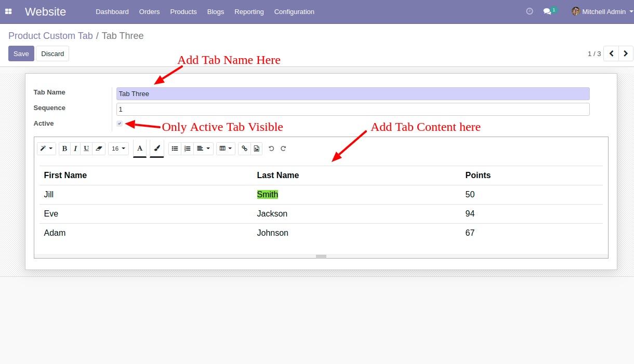The image size is (634, 364).
Task: Save the tab record
Action: [x=21, y=53]
